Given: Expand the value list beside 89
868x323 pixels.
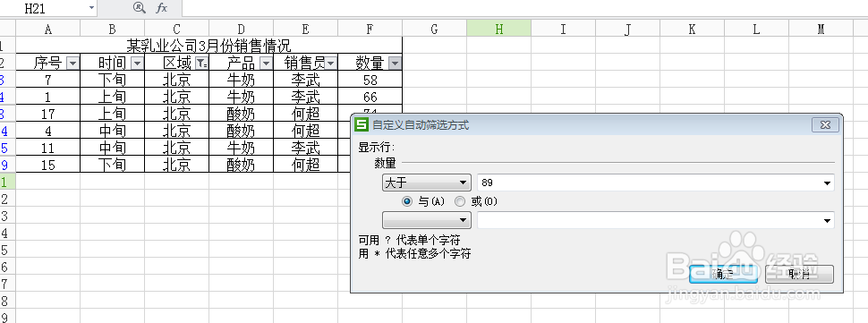Looking at the screenshot, I should 827,183.
